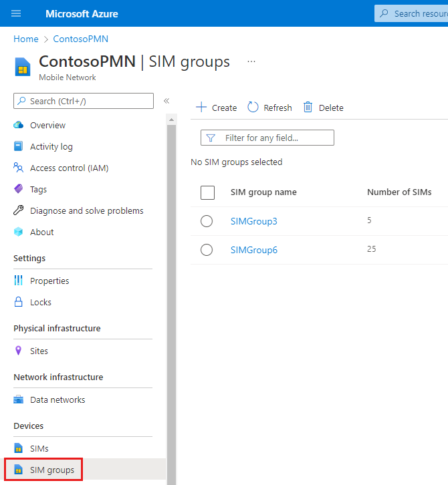Click the Overview cloud icon
The height and width of the screenshot is (485, 448).
click(x=19, y=125)
